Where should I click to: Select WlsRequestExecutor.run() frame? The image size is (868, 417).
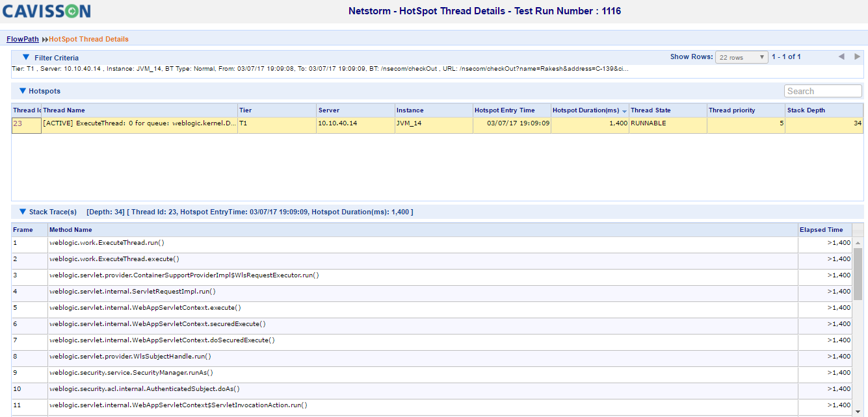432,277
